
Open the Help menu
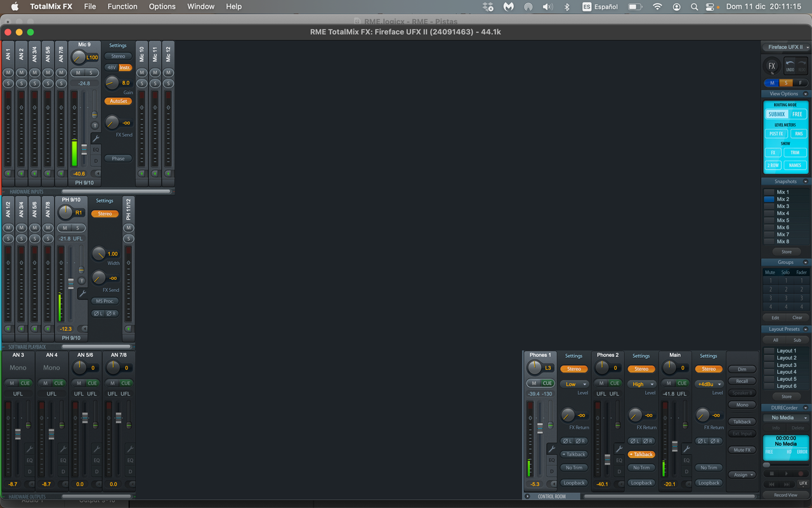pos(234,6)
